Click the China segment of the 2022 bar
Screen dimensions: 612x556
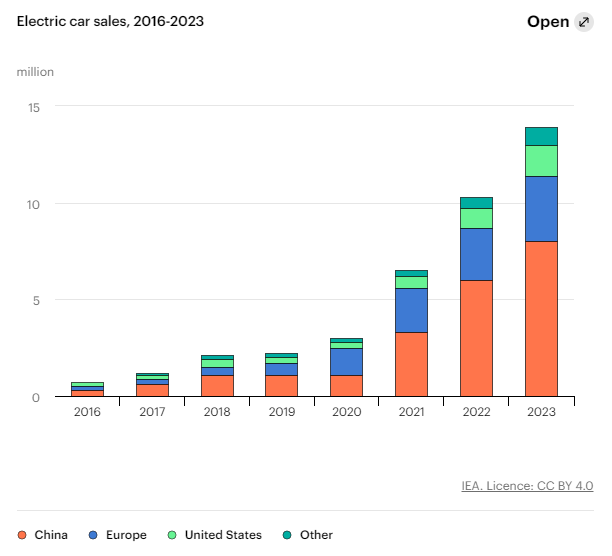pos(476,338)
